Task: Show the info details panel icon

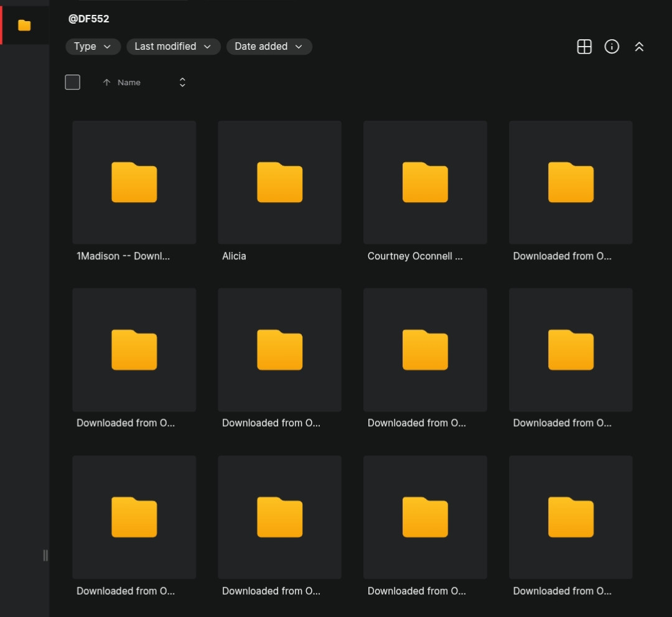Action: pos(612,47)
